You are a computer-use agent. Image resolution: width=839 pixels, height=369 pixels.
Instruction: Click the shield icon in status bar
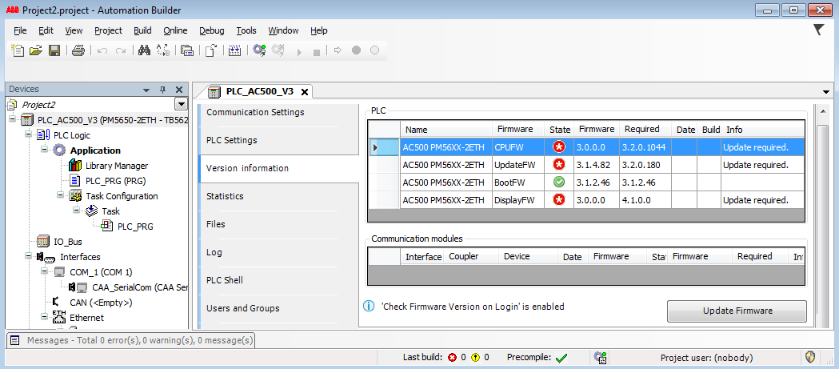(810, 357)
